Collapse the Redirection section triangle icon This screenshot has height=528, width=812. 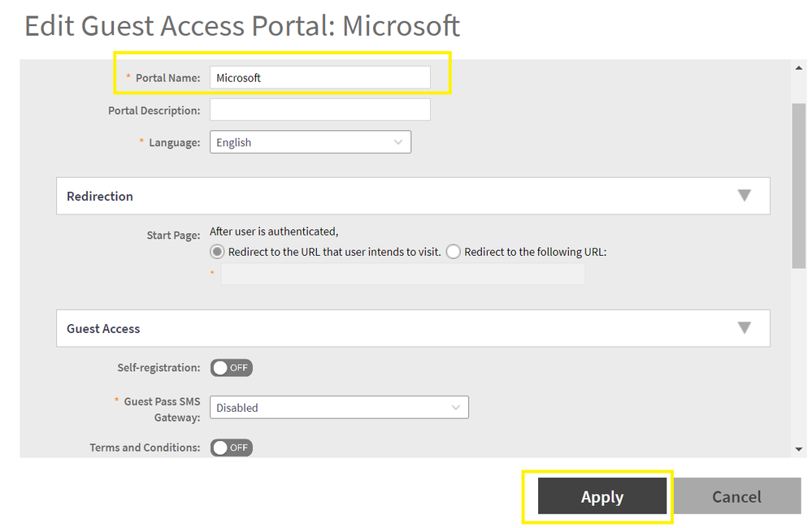click(x=744, y=196)
